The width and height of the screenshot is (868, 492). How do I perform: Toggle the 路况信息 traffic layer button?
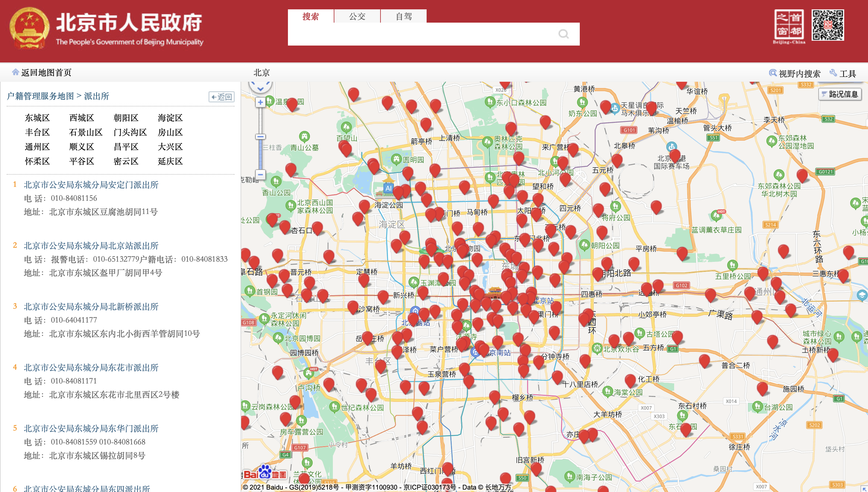coord(840,94)
